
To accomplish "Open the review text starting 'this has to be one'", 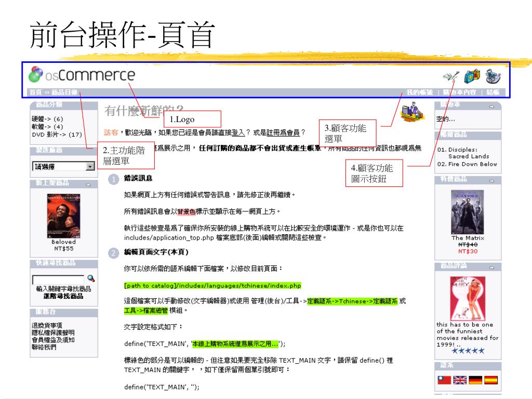I will click(x=467, y=334).
